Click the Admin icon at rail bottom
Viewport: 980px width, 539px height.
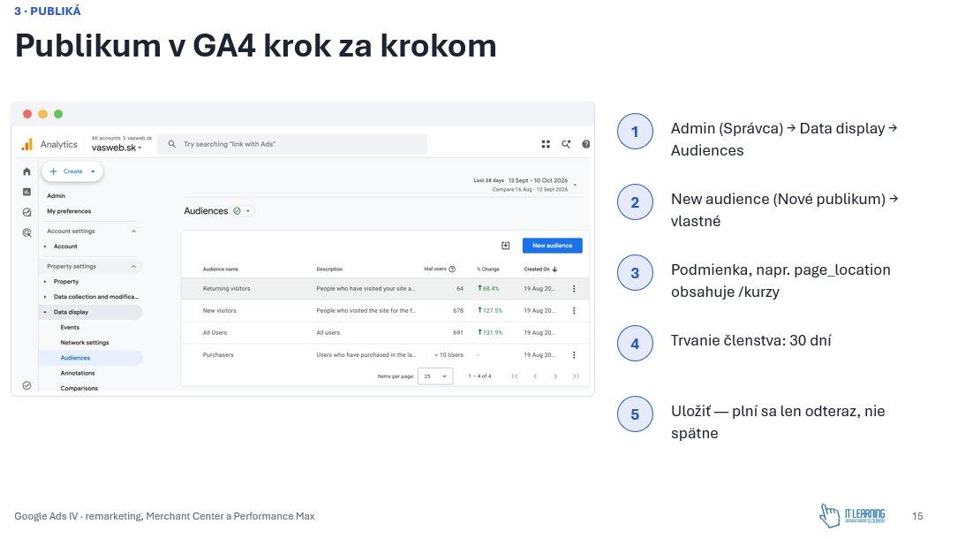(x=26, y=385)
